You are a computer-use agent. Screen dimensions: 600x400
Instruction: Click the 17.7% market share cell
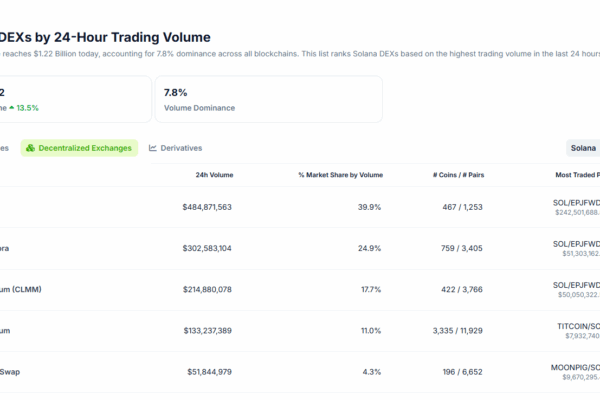pyautogui.click(x=371, y=289)
